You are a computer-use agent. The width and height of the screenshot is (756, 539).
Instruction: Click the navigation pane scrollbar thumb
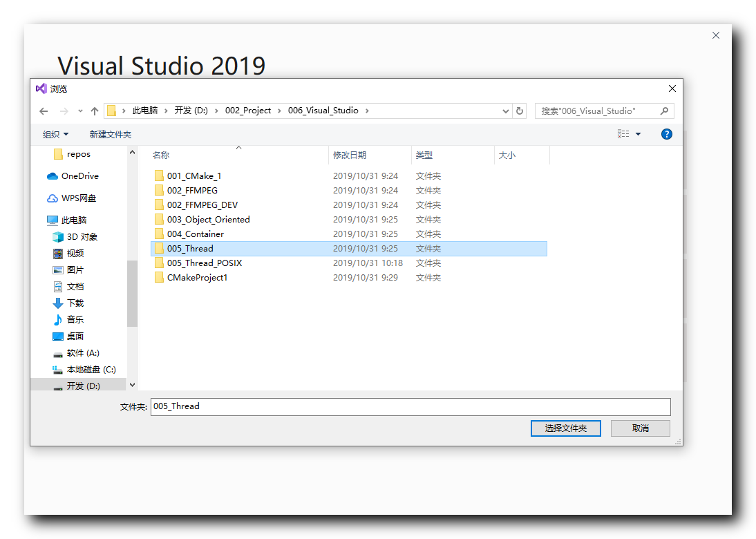coord(132,294)
